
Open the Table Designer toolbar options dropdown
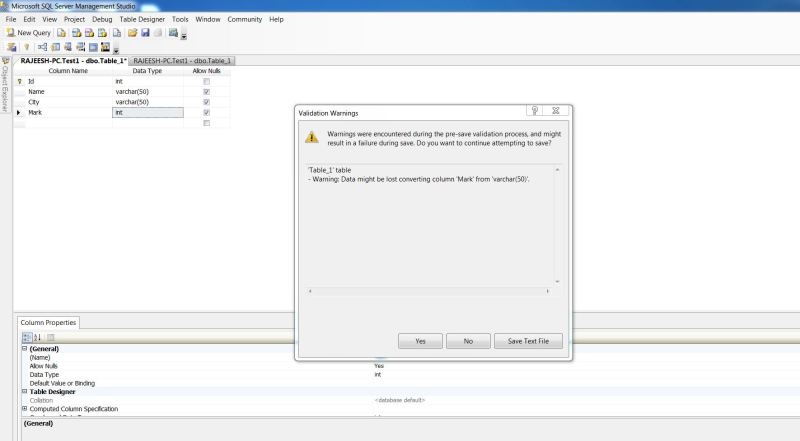(x=116, y=50)
